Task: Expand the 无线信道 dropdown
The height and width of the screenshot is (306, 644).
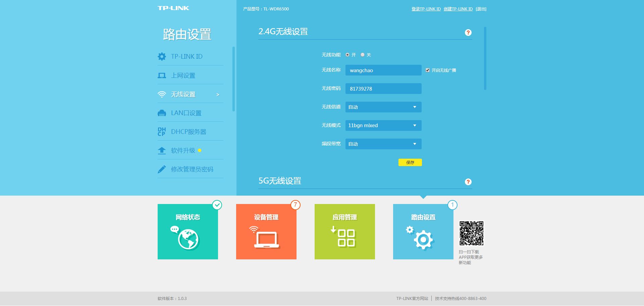Action: pyautogui.click(x=383, y=107)
